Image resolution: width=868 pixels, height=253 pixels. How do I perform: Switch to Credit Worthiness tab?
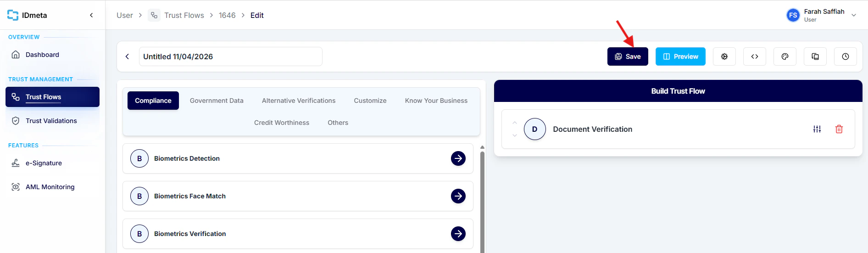point(282,123)
